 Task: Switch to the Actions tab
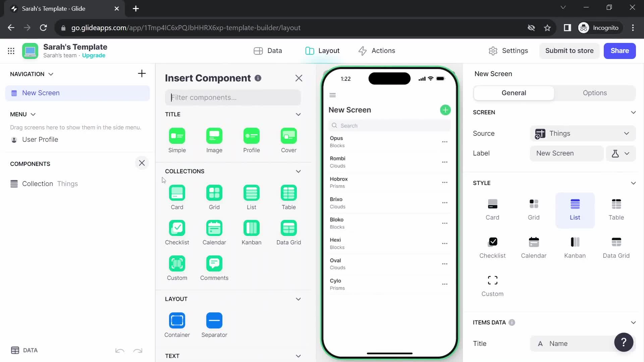[377, 51]
